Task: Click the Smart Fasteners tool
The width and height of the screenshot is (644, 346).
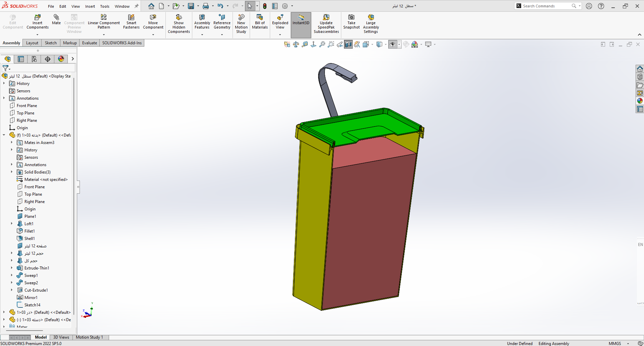Action: coord(131,22)
